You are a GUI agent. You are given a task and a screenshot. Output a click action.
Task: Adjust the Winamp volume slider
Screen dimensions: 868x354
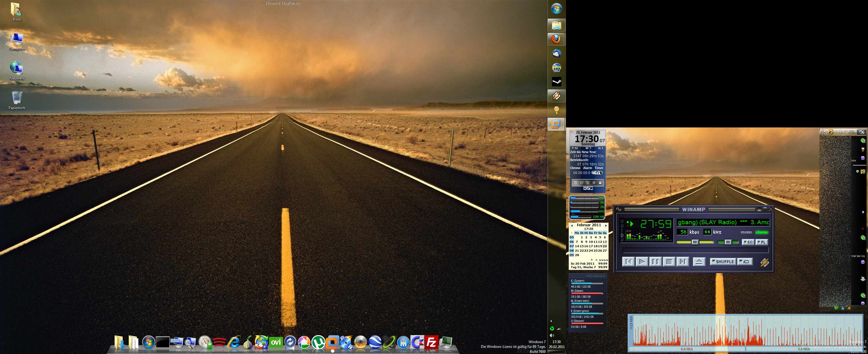click(695, 242)
